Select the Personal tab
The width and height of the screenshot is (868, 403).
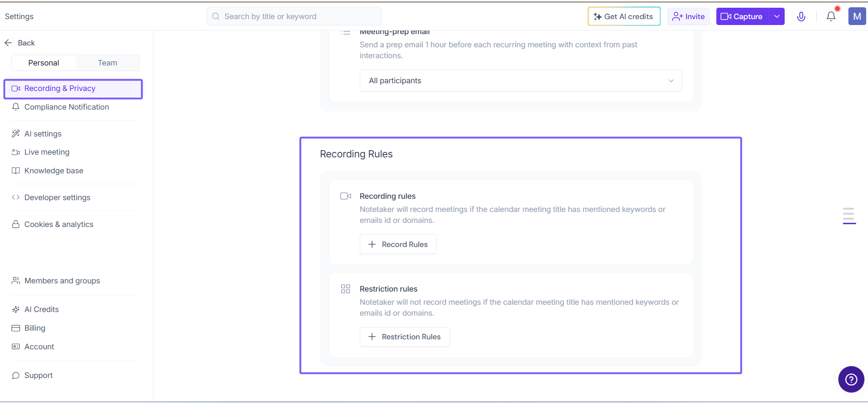click(44, 63)
